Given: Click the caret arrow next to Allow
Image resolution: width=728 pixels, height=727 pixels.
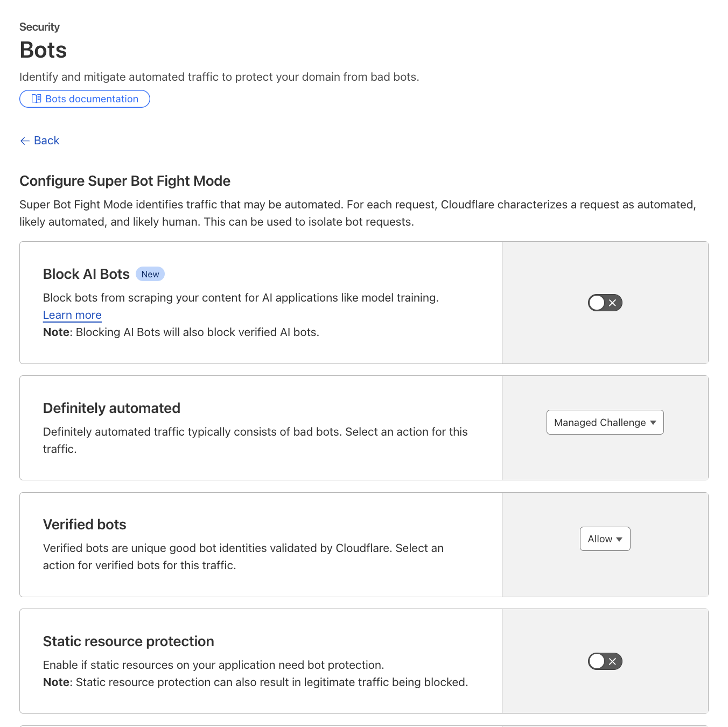Looking at the screenshot, I should click(619, 539).
